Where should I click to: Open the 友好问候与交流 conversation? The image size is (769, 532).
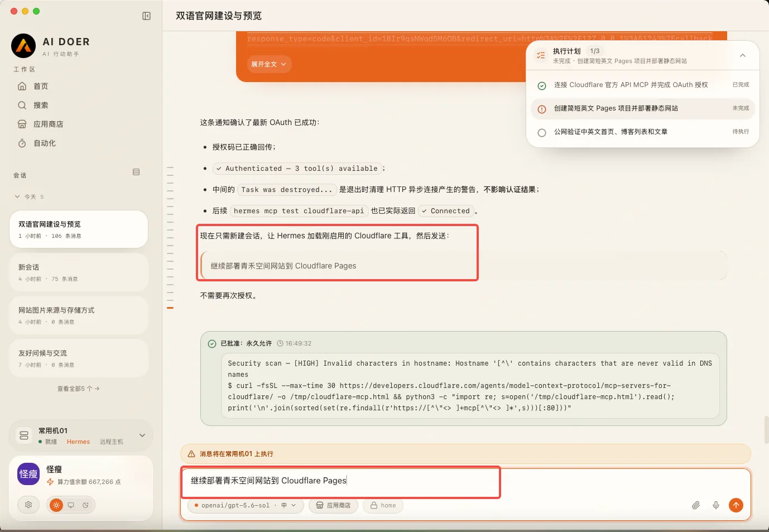(79, 358)
